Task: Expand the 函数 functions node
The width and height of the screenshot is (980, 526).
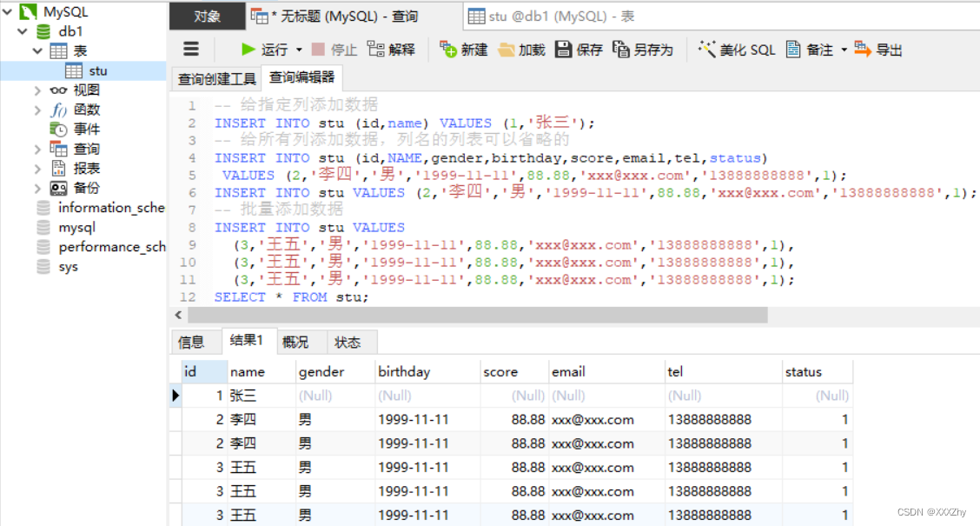Action: tap(37, 110)
